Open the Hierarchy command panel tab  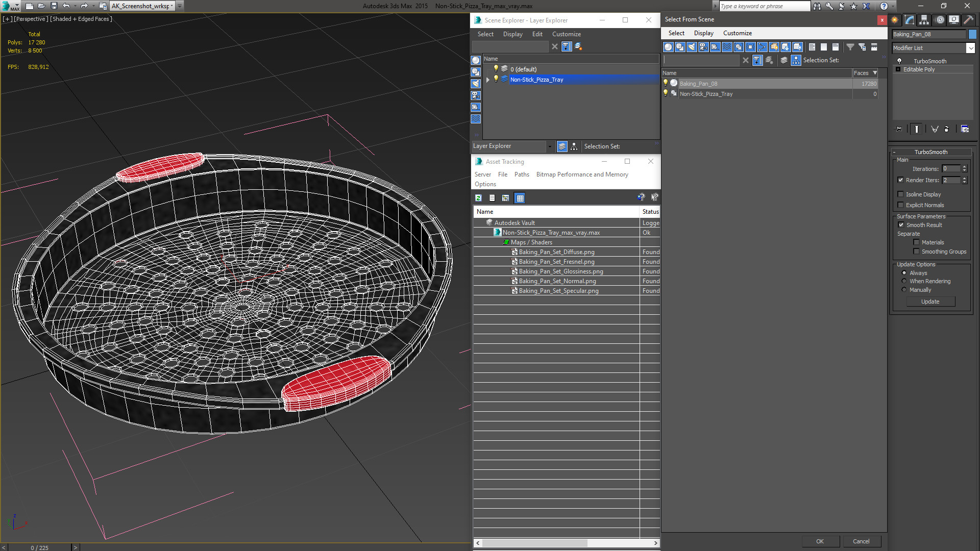tap(924, 20)
